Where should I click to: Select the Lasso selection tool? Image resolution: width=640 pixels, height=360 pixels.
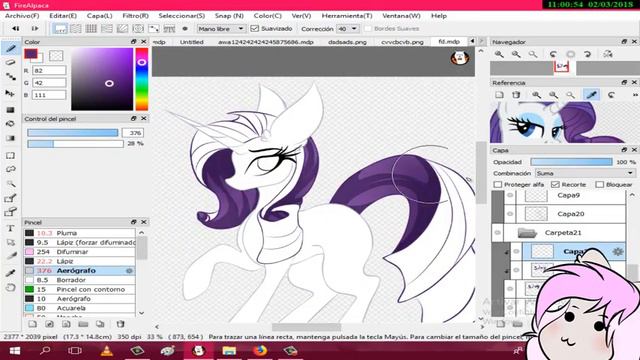11,169
